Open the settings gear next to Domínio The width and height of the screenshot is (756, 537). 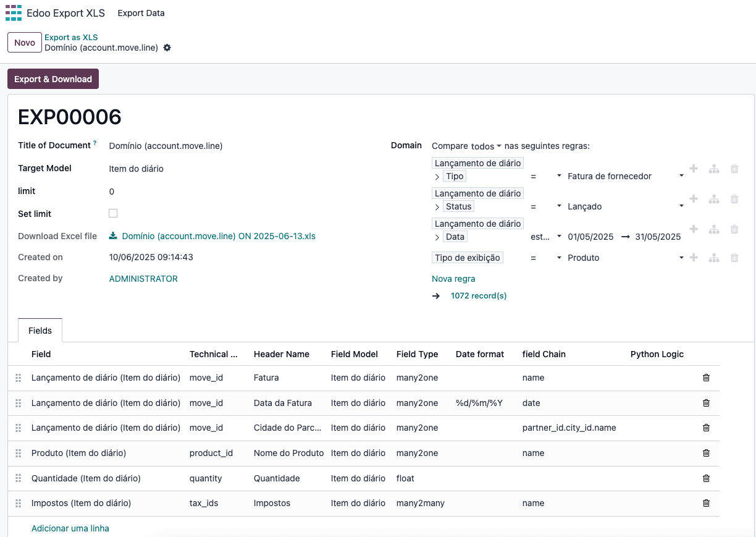point(167,48)
